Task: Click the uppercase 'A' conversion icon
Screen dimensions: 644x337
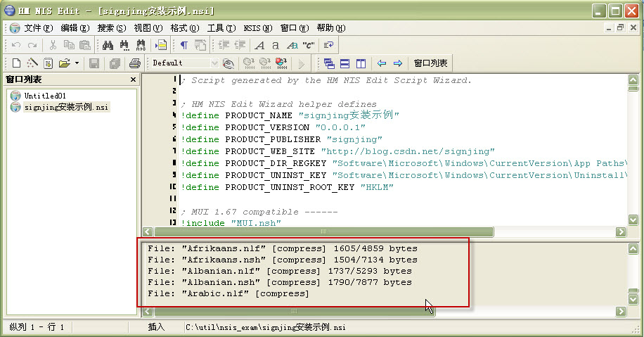Action: 259,45
